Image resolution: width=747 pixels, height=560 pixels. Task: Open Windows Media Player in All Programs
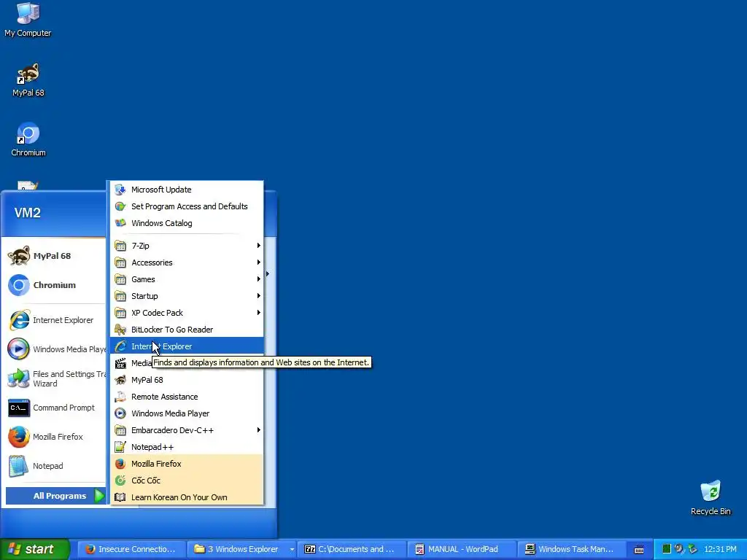coord(187,413)
